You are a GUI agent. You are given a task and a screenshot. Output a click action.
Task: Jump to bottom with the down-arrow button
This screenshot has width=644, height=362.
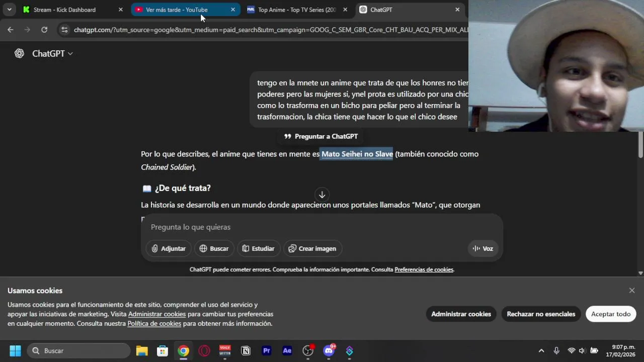[x=322, y=195]
